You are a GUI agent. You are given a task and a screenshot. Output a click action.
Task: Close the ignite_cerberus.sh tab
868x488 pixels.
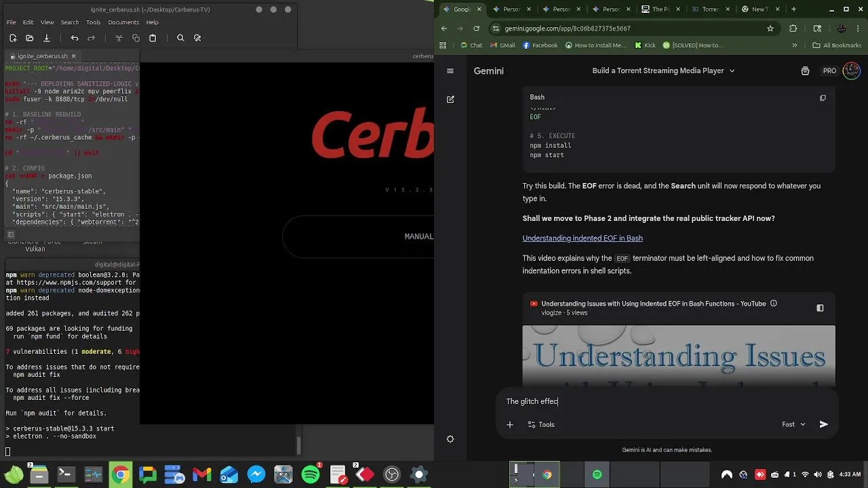[x=74, y=56]
